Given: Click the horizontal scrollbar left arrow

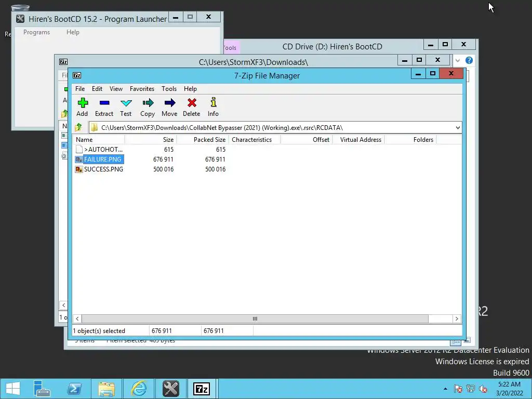Looking at the screenshot, I should tap(77, 318).
